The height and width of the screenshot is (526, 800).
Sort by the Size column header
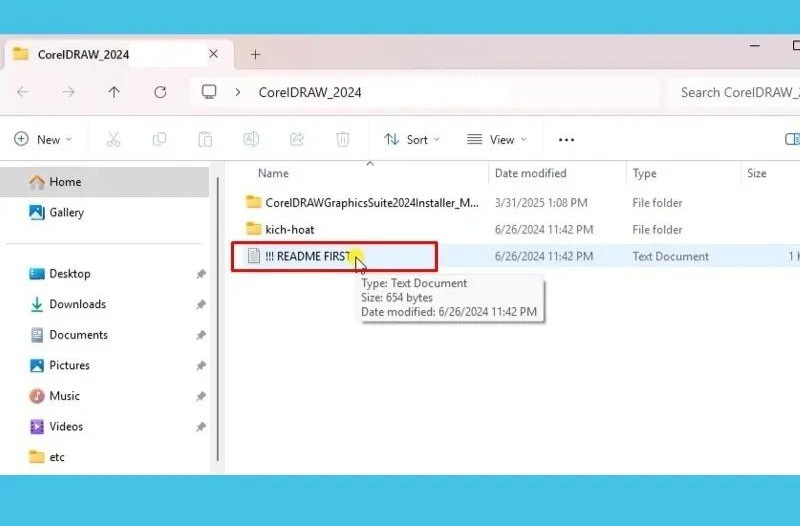757,173
